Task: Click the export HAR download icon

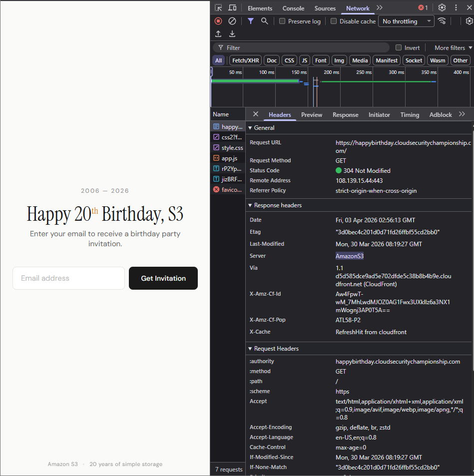Action: pyautogui.click(x=232, y=34)
